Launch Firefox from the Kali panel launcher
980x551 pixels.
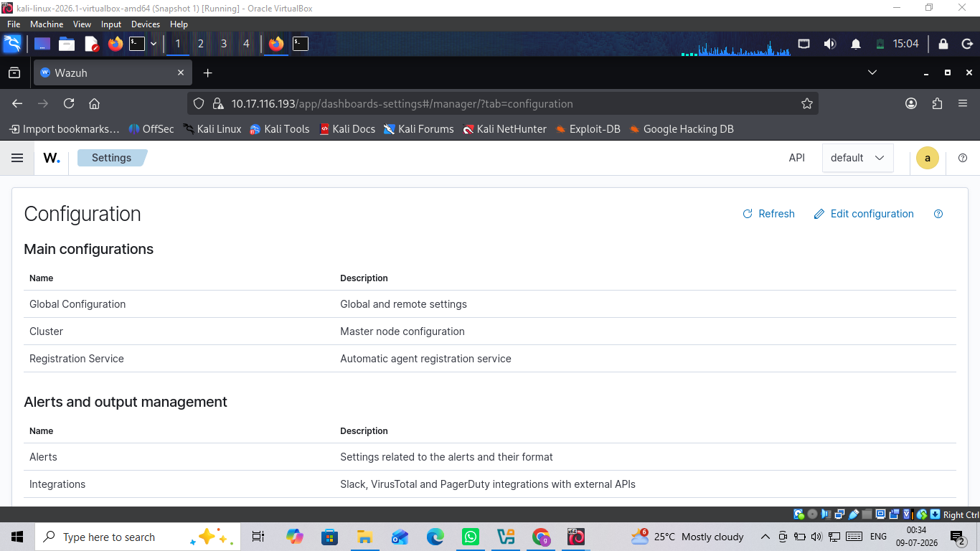pos(116,44)
